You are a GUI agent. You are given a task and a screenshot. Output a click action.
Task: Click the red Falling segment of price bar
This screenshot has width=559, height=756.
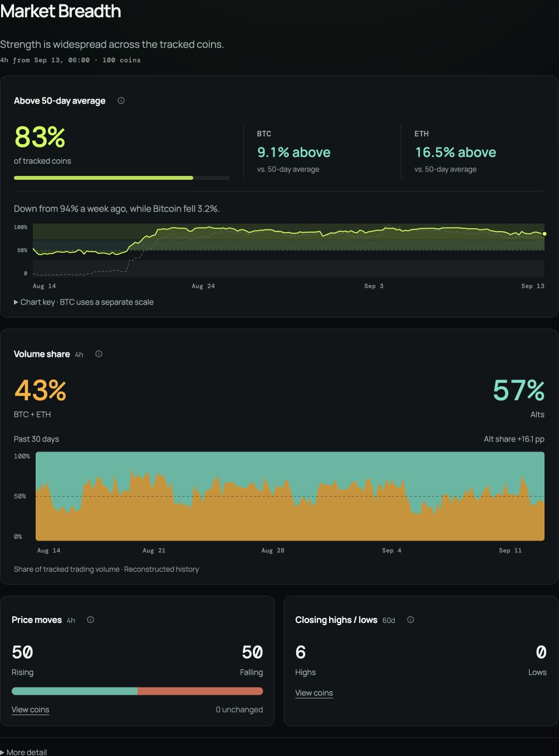(x=200, y=691)
